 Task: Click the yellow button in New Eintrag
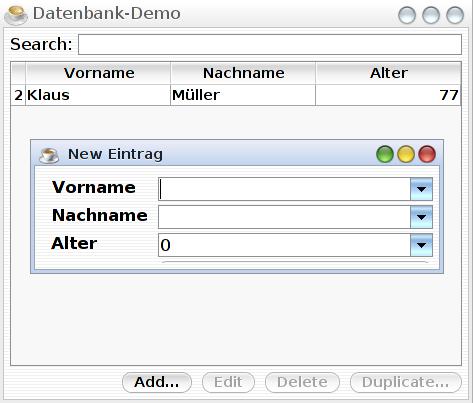pos(406,154)
